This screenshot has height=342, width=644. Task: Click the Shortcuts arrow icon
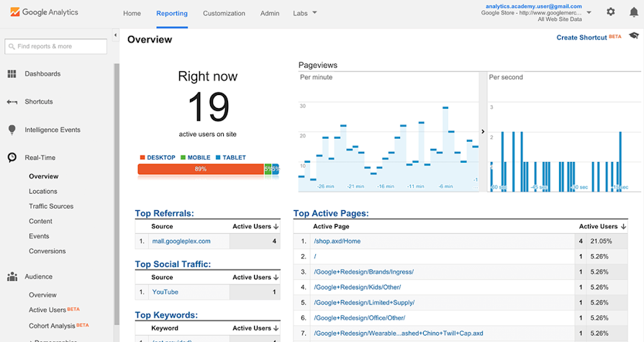[x=12, y=102]
